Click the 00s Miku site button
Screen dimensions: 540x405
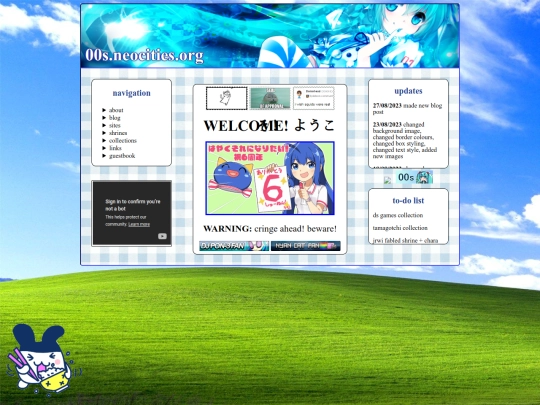tap(414, 177)
